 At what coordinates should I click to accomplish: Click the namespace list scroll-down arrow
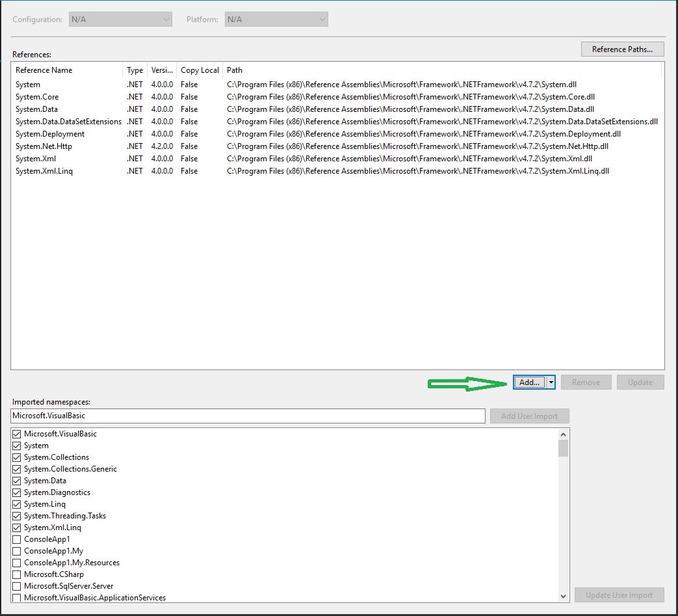(563, 596)
